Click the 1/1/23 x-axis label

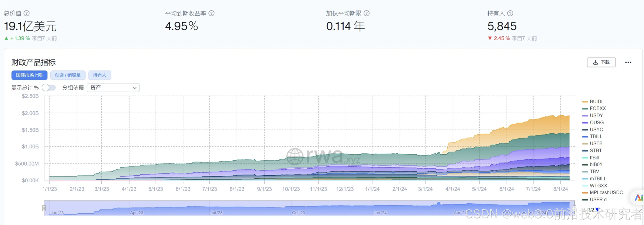[50, 189]
